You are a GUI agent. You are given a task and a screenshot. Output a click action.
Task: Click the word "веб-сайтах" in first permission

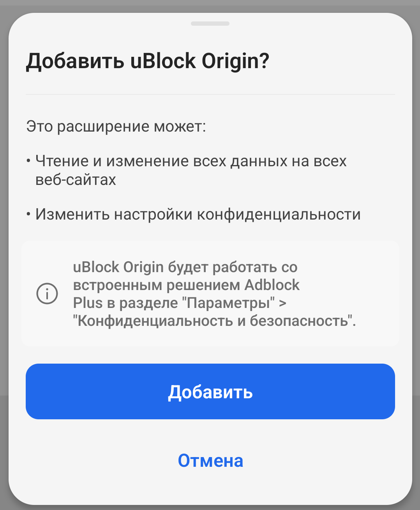click(76, 180)
